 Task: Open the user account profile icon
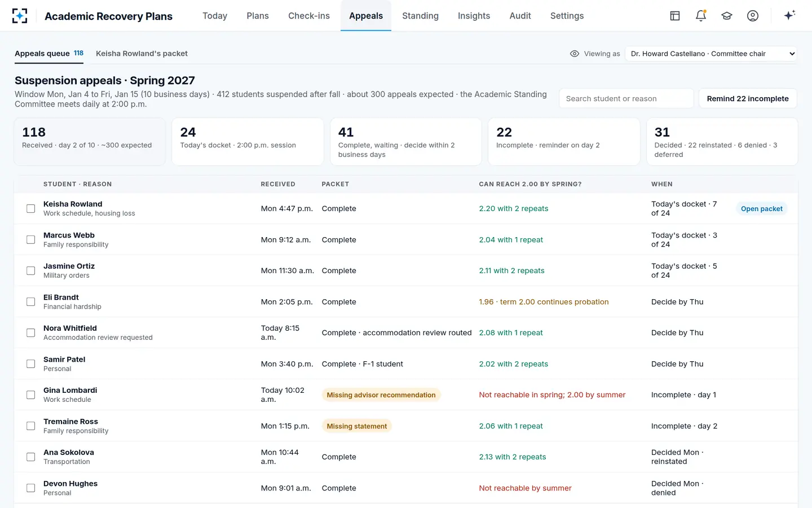(753, 16)
